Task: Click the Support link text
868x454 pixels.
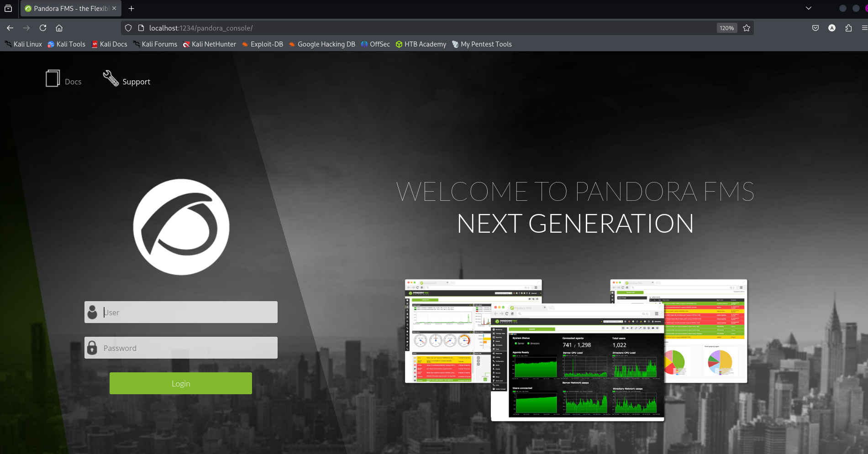Action: click(136, 82)
